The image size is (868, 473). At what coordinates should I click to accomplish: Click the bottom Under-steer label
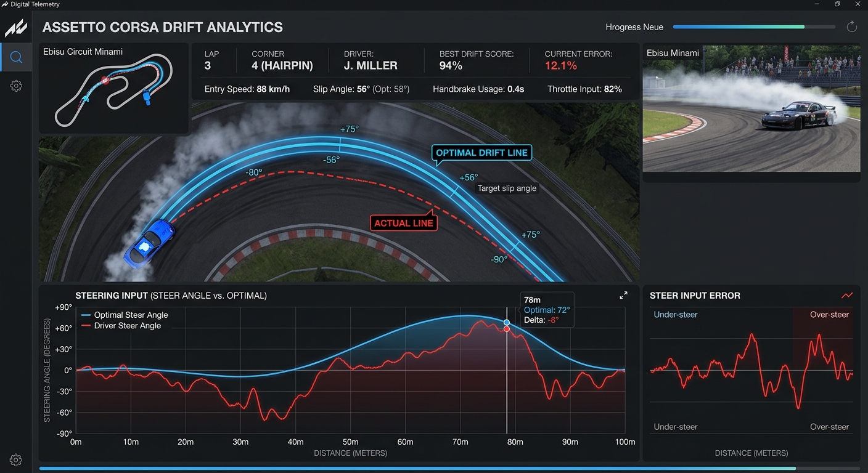676,427
